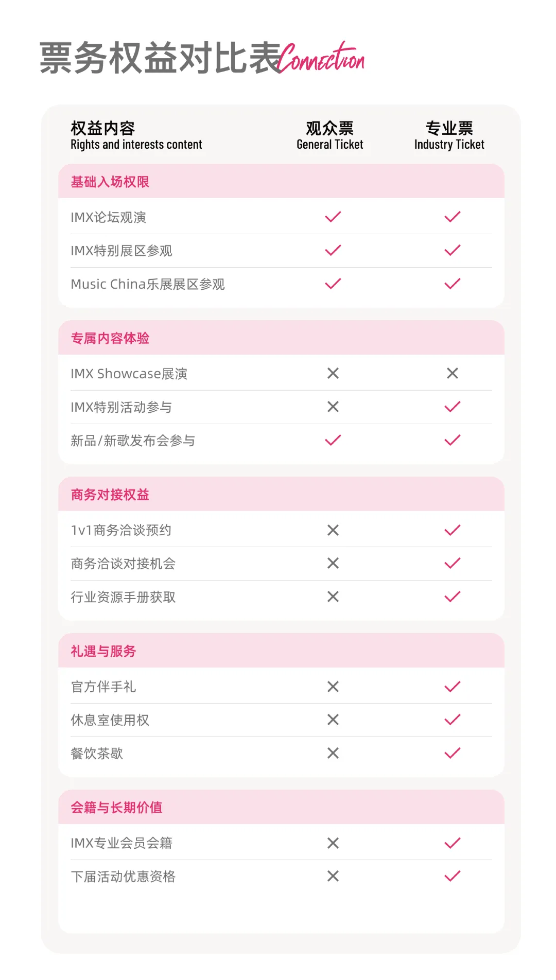Select the 会籍与长期价值 section header
The width and height of the screenshot is (556, 980).
[x=117, y=808]
